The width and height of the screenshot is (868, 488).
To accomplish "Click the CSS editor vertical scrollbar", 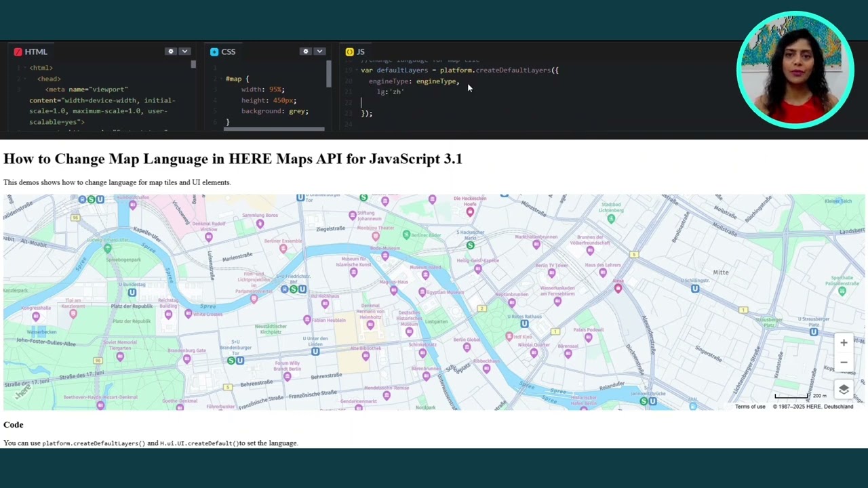I will [x=329, y=74].
